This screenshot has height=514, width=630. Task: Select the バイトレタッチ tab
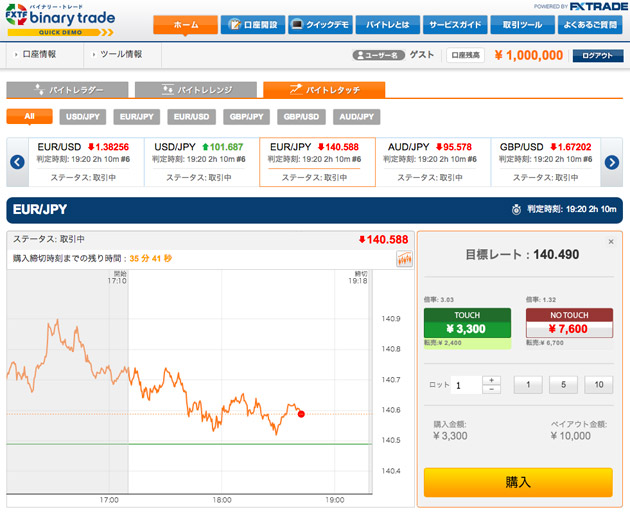(x=324, y=90)
